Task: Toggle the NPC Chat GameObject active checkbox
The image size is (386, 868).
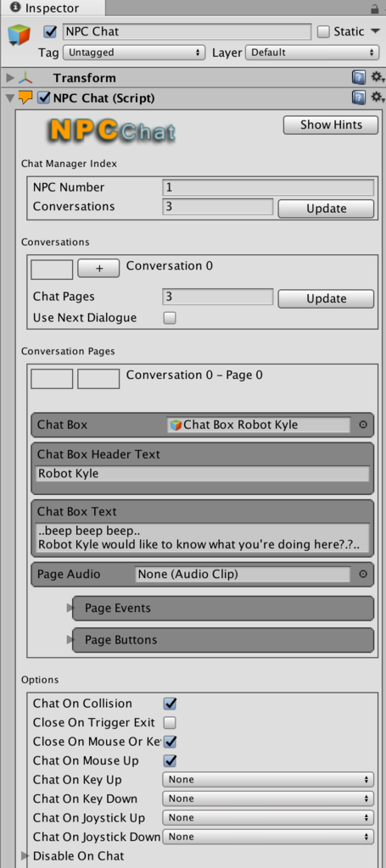Action: pos(50,31)
